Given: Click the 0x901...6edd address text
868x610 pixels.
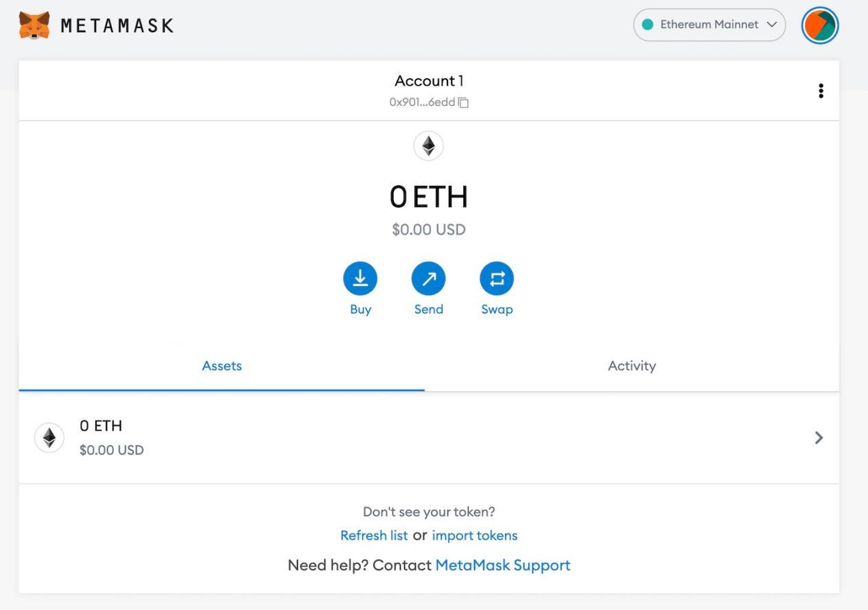Looking at the screenshot, I should tap(422, 102).
